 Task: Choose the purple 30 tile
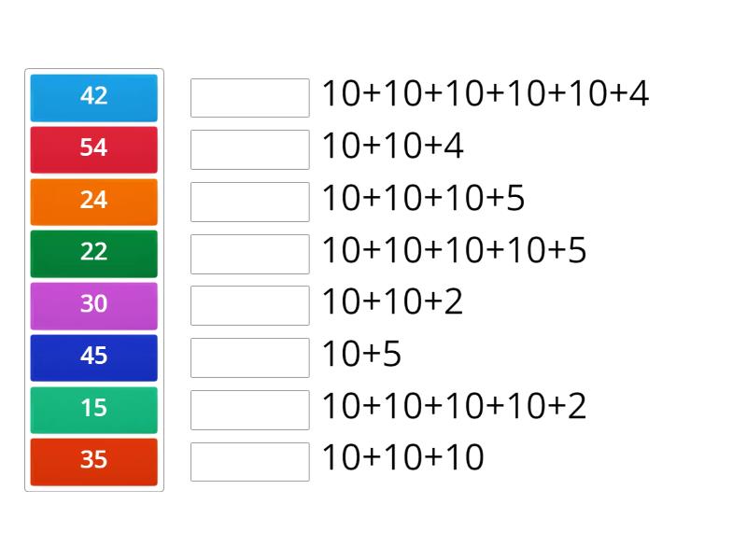click(93, 304)
